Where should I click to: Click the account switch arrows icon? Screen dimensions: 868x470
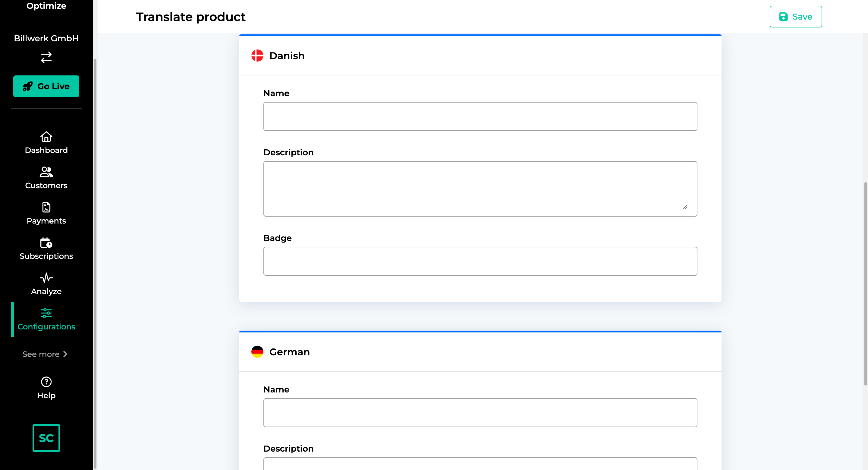coord(46,57)
